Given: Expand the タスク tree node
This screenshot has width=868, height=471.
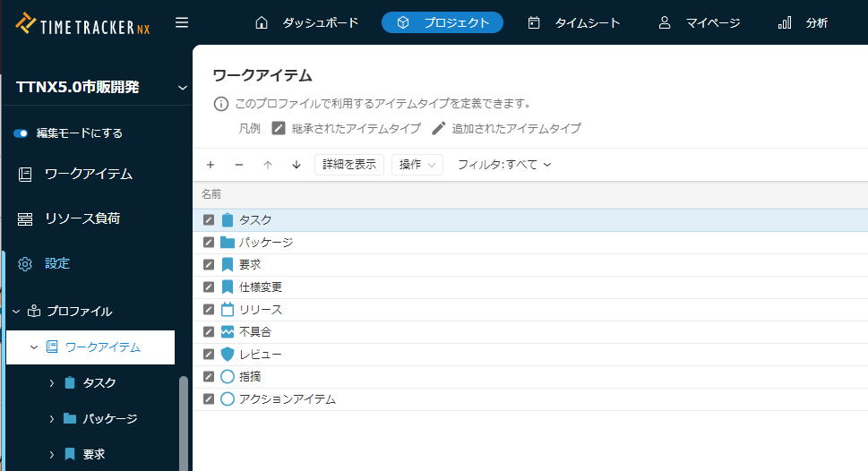Looking at the screenshot, I should (x=51, y=383).
